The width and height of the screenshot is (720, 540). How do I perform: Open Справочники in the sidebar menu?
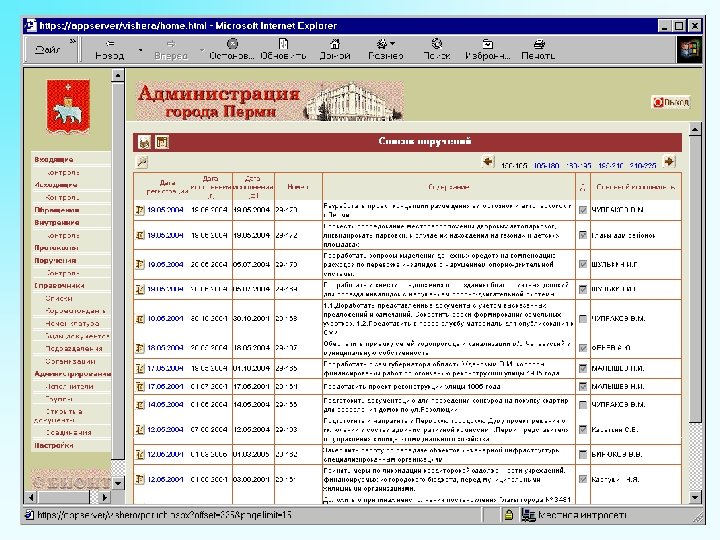click(x=59, y=285)
